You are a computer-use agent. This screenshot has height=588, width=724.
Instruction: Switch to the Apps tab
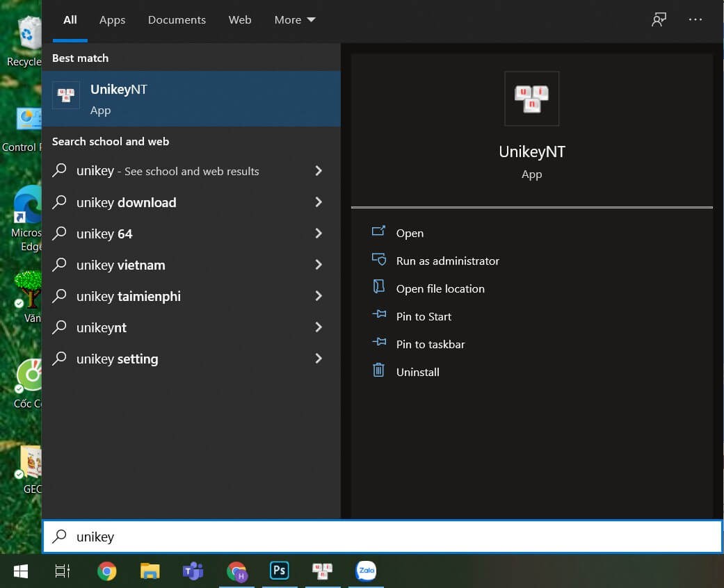[112, 20]
